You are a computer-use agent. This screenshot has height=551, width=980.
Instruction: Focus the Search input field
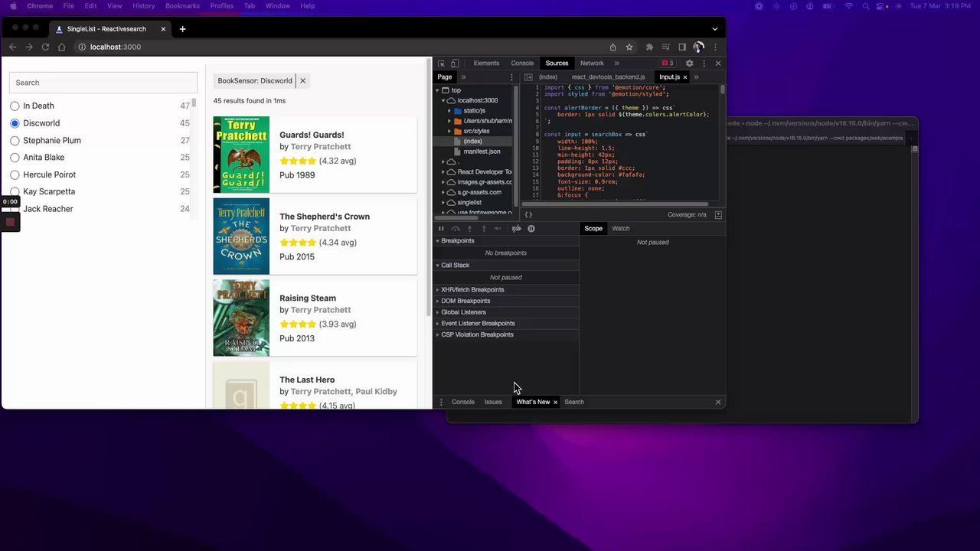click(103, 83)
